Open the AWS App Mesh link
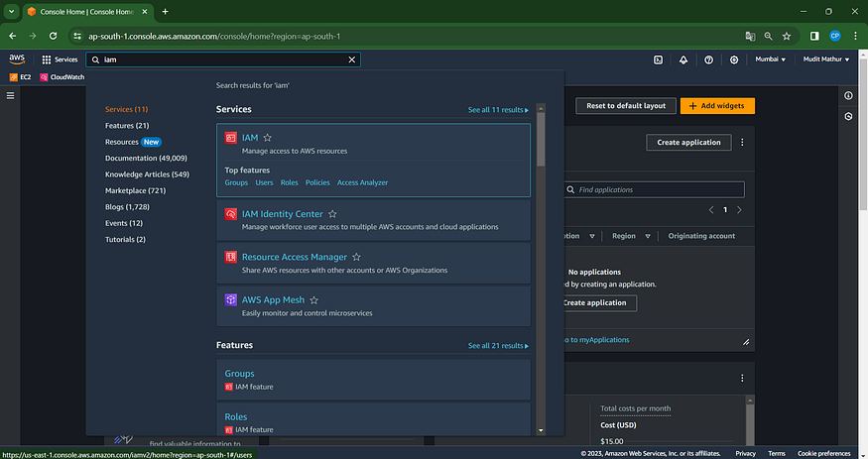 click(273, 300)
